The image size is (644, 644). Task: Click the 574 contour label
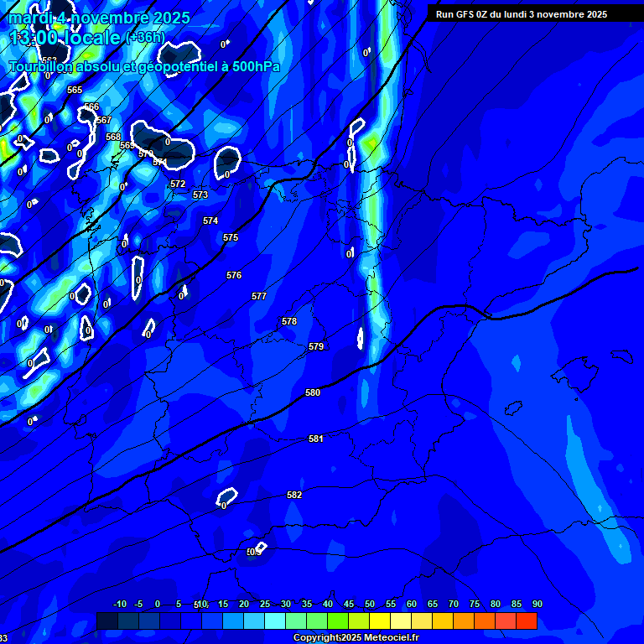210,221
